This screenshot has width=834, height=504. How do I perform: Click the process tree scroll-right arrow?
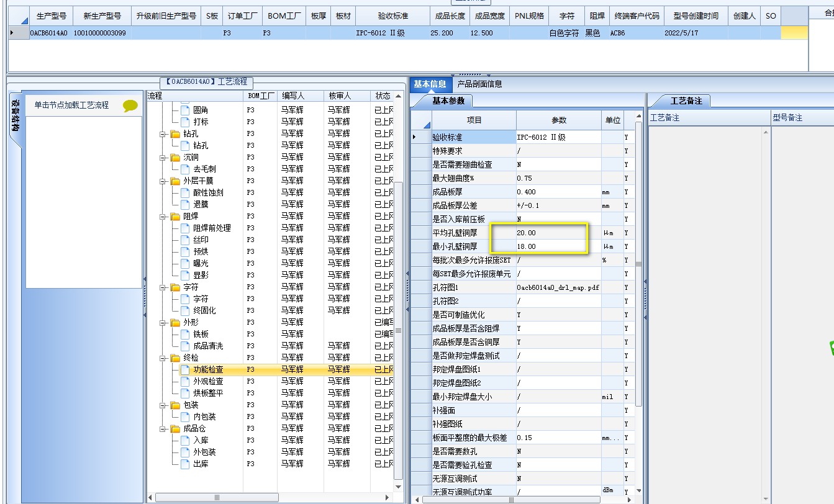(x=389, y=498)
